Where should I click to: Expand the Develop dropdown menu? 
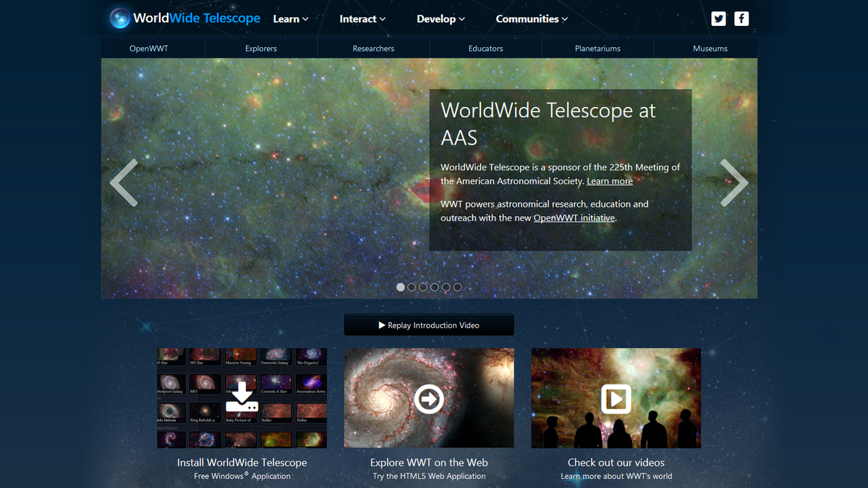coord(441,19)
